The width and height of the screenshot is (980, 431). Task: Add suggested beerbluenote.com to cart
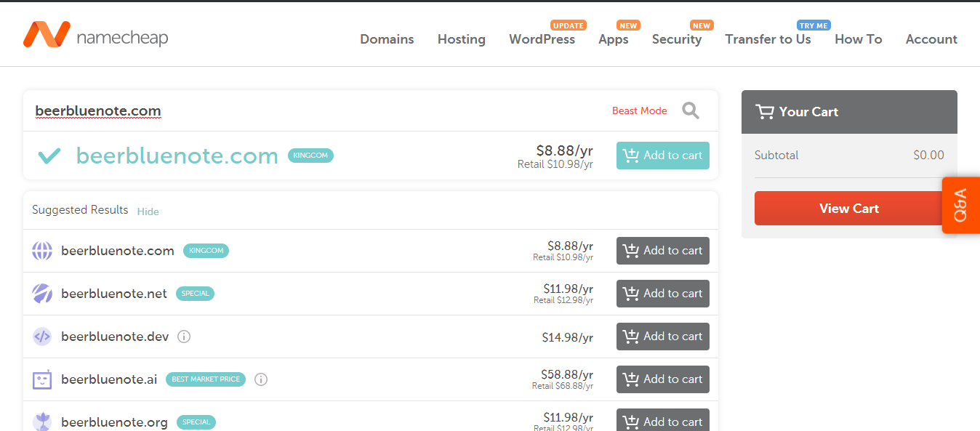coord(663,251)
